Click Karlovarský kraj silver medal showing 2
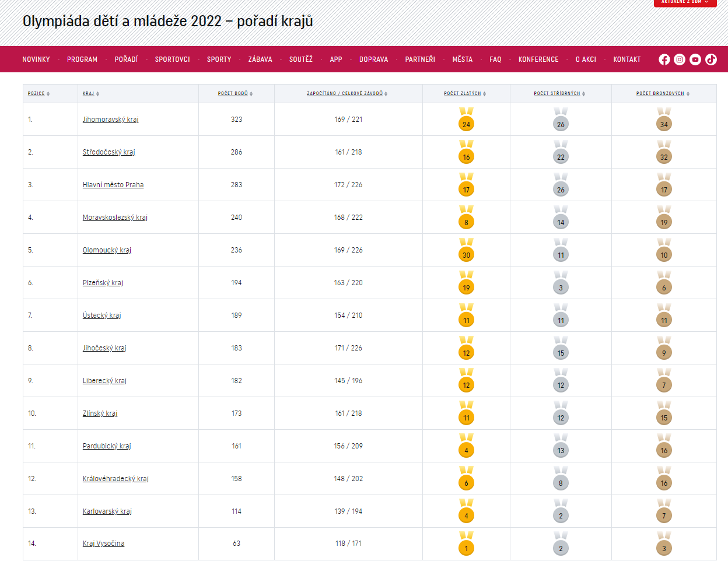 tap(561, 511)
